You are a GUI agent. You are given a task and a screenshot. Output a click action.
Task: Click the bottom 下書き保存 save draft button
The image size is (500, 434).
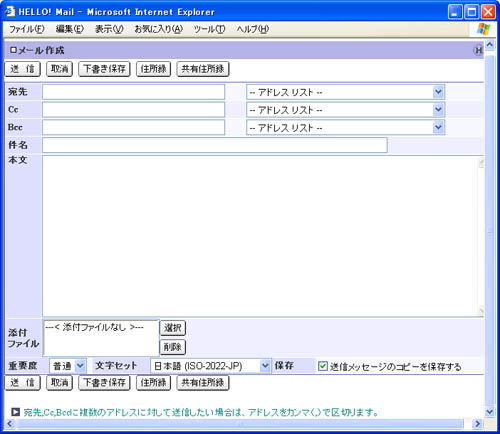[104, 383]
